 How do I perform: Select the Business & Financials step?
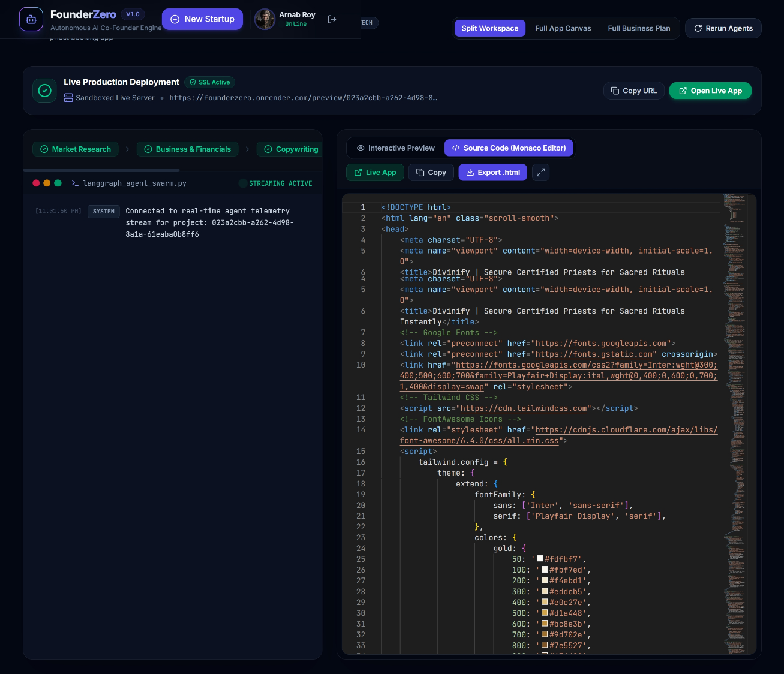click(x=187, y=149)
